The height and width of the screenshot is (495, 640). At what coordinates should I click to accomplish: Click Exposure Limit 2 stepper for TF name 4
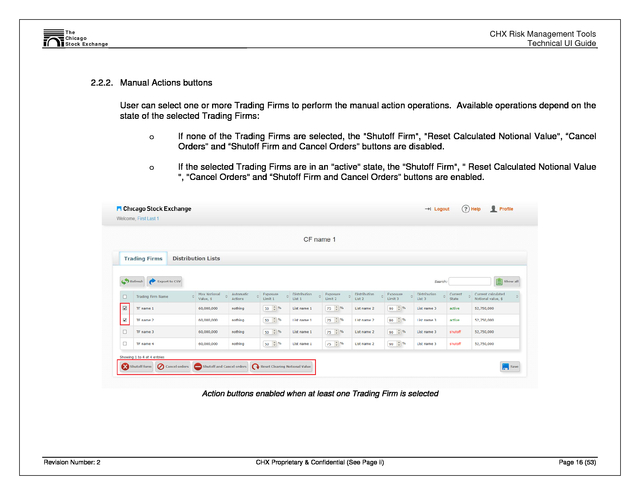click(337, 344)
